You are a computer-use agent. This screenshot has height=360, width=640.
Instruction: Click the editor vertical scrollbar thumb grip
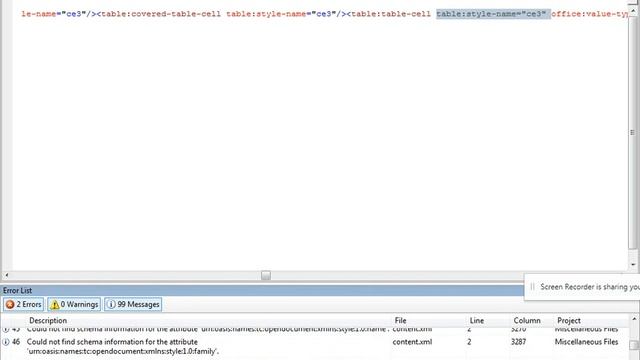coord(633,132)
